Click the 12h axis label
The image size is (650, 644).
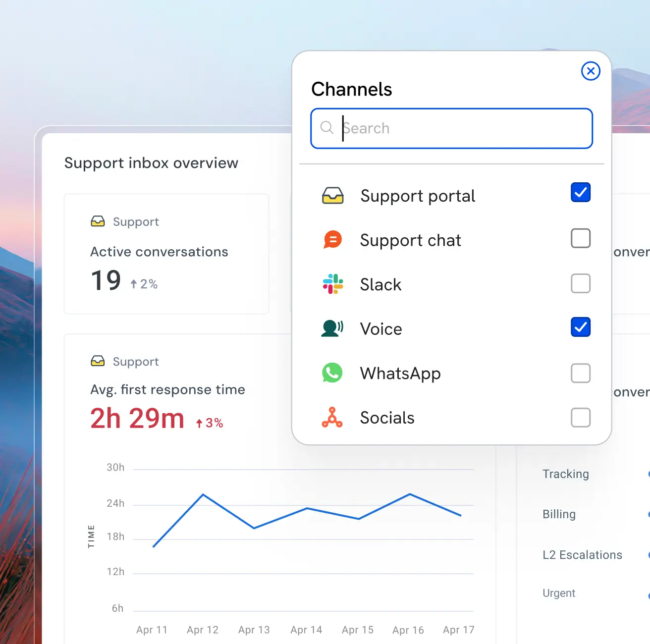115,572
